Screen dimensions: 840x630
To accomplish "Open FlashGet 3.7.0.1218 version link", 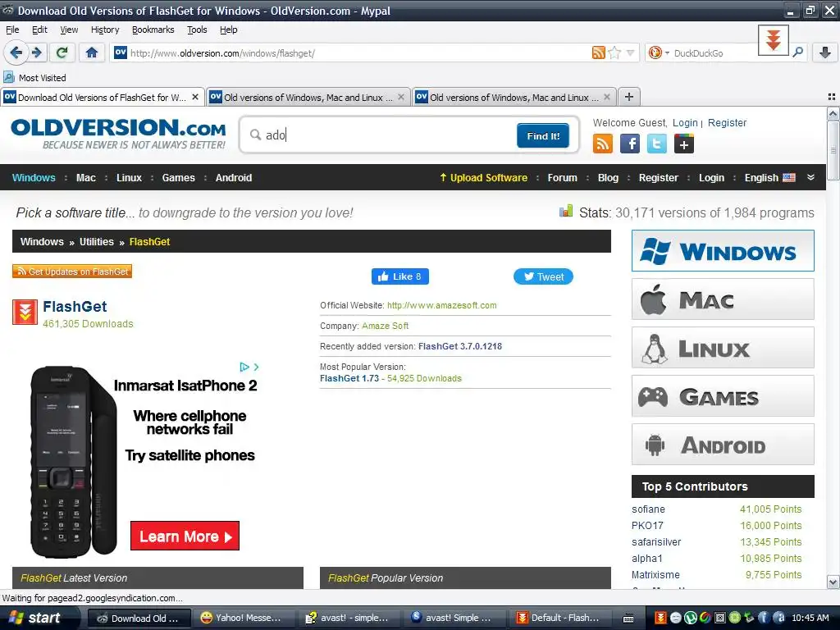I will [x=459, y=346].
